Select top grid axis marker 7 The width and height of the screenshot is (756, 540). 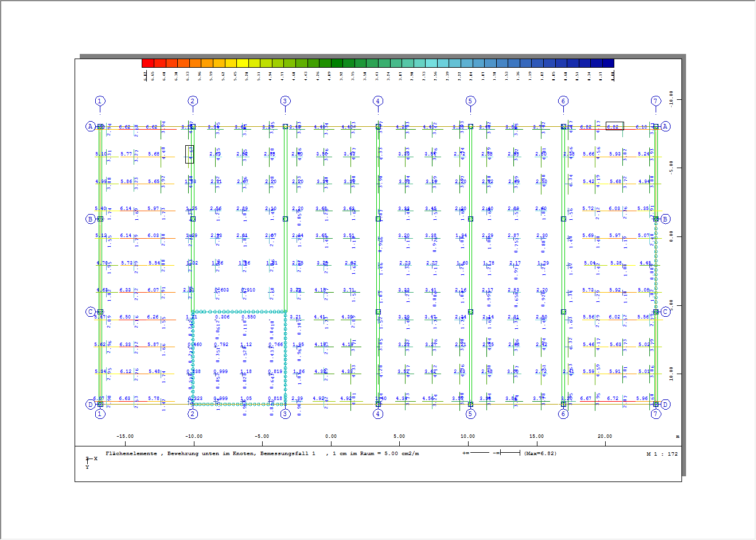click(x=656, y=101)
